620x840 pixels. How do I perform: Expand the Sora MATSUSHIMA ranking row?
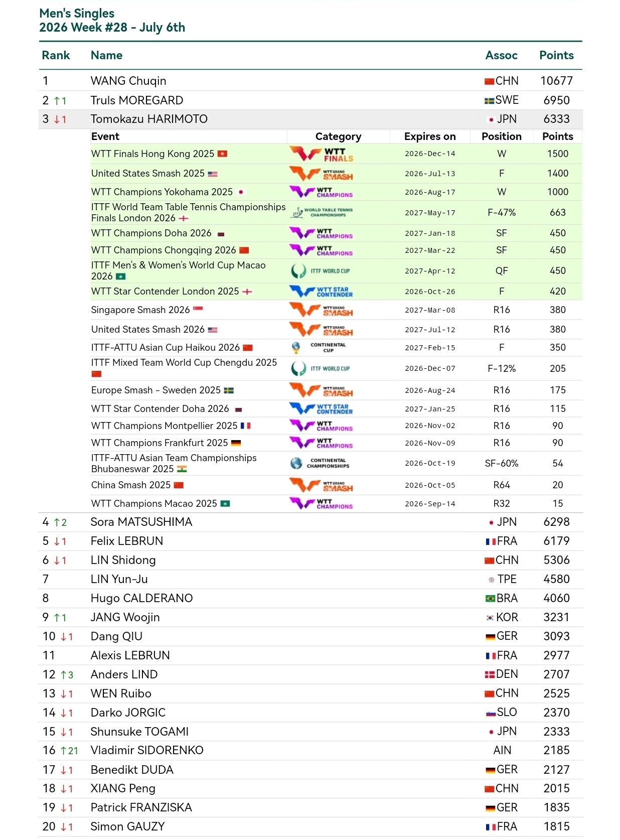[311, 522]
